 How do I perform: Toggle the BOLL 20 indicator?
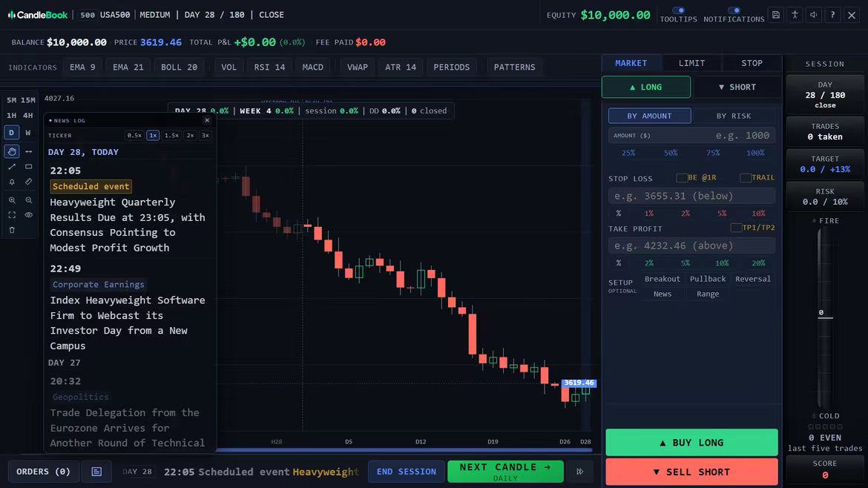[x=179, y=67]
